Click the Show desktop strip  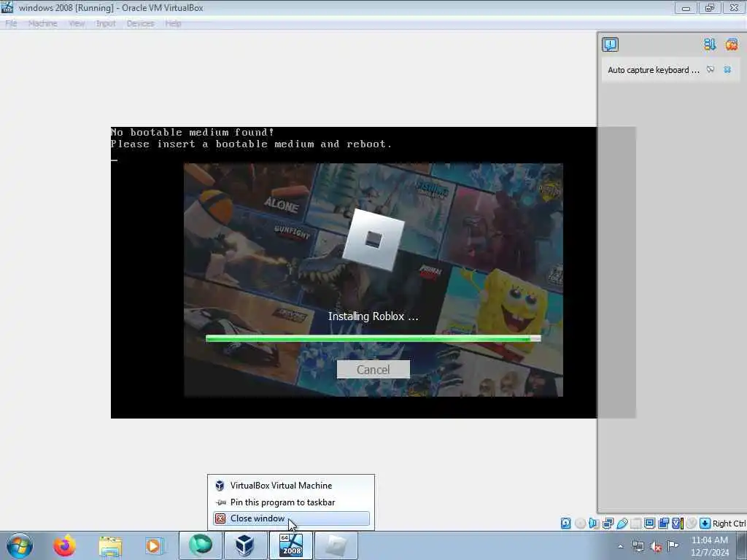pyautogui.click(x=742, y=545)
